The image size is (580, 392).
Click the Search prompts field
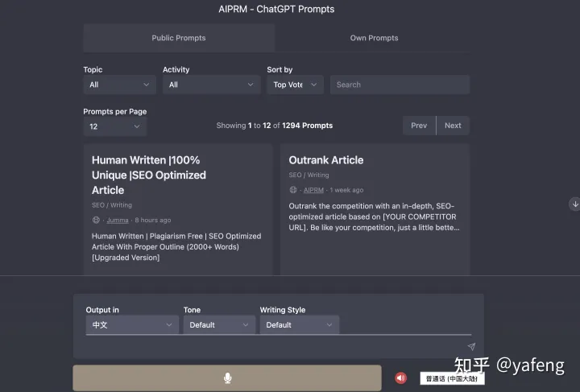[400, 85]
